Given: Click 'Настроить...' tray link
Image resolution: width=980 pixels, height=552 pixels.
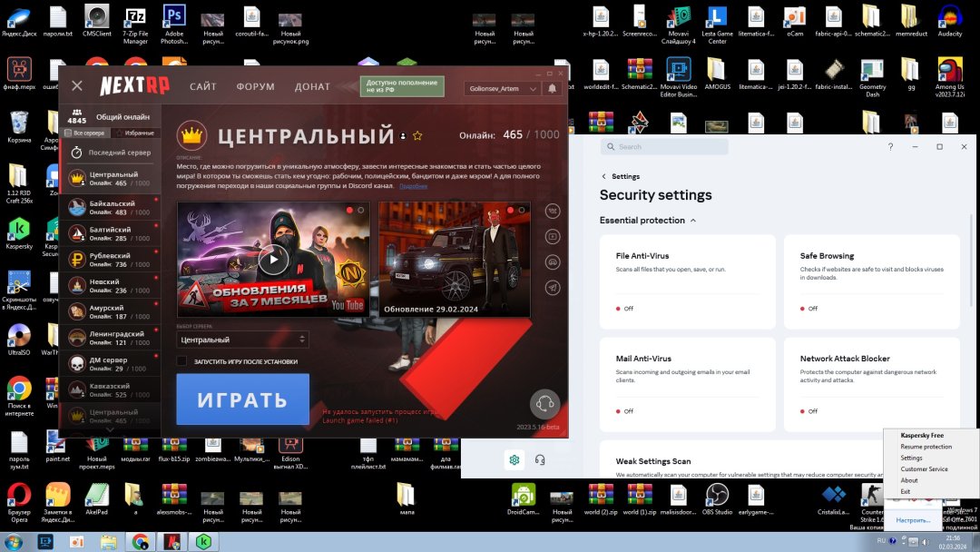Looking at the screenshot, I should coord(913,520).
